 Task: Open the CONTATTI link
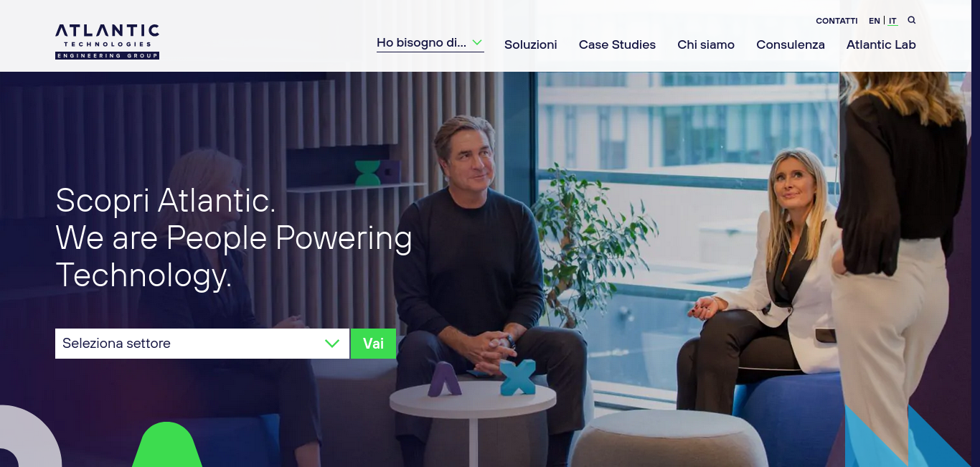tap(837, 21)
